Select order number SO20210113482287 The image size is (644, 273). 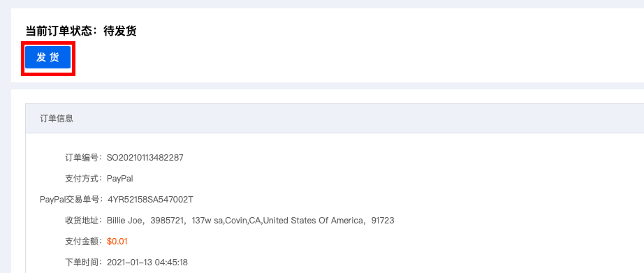tap(145, 158)
